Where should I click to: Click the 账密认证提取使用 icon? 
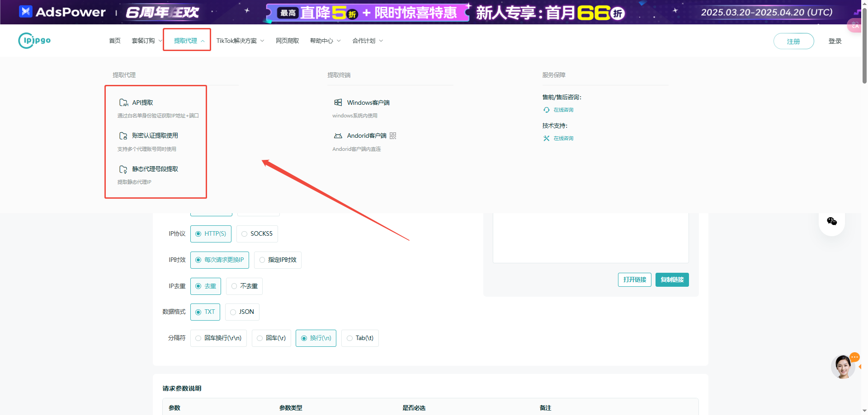click(x=123, y=135)
